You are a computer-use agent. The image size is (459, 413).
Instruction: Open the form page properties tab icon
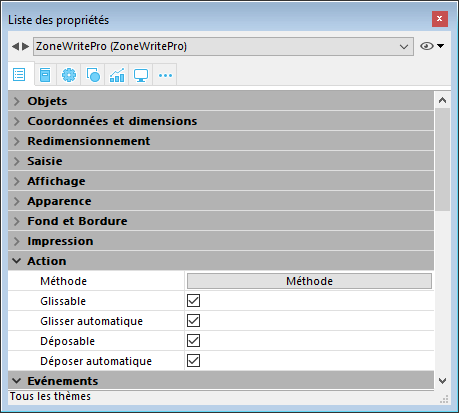(45, 75)
